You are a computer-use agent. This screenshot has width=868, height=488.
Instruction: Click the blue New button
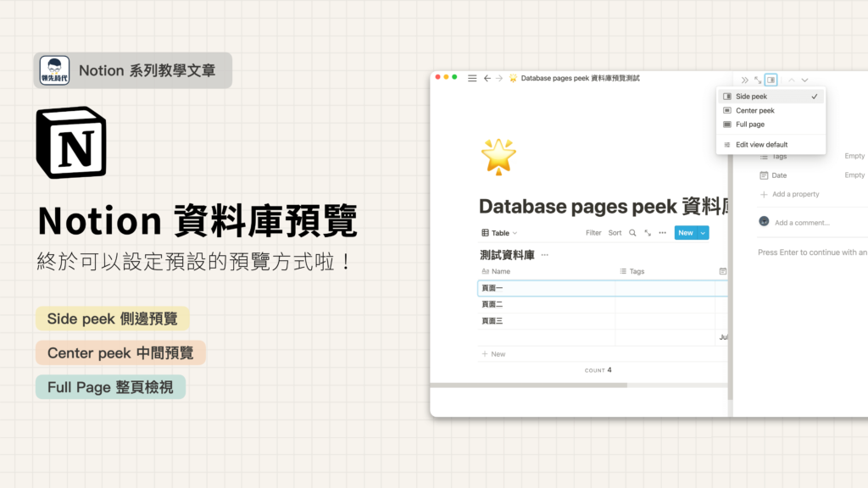coord(685,233)
